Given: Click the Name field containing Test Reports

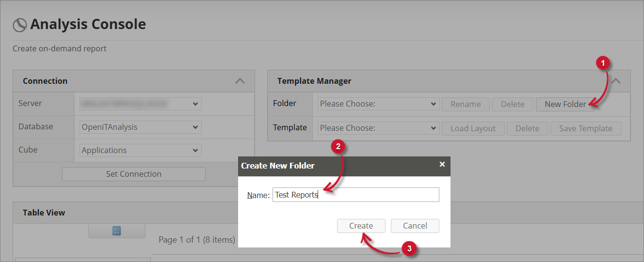Looking at the screenshot, I should coord(356,195).
